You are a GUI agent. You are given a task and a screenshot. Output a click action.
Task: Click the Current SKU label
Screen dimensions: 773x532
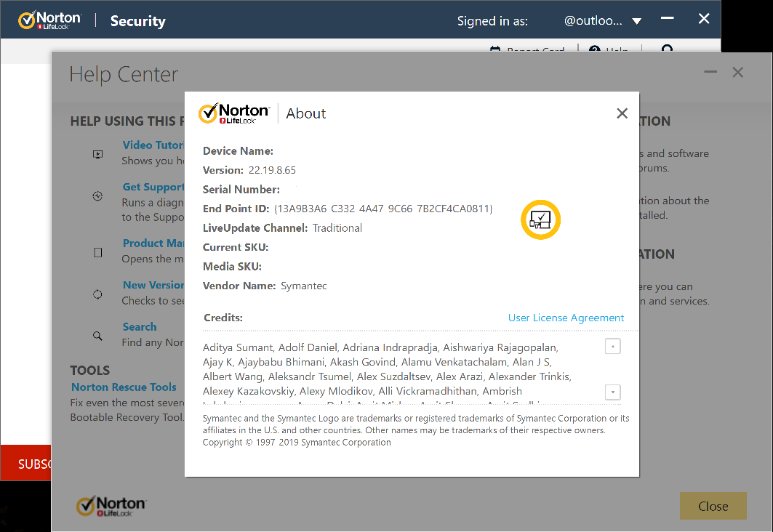pos(236,247)
